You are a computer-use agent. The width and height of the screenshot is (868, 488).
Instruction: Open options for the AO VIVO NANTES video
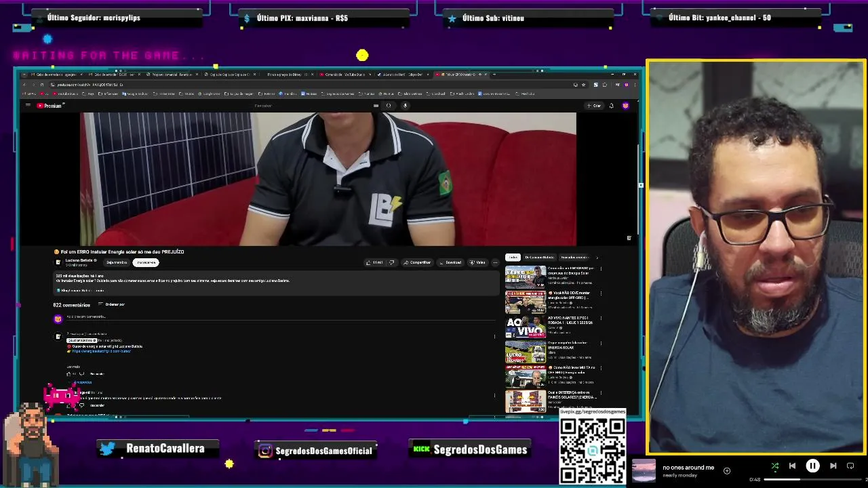coord(601,319)
